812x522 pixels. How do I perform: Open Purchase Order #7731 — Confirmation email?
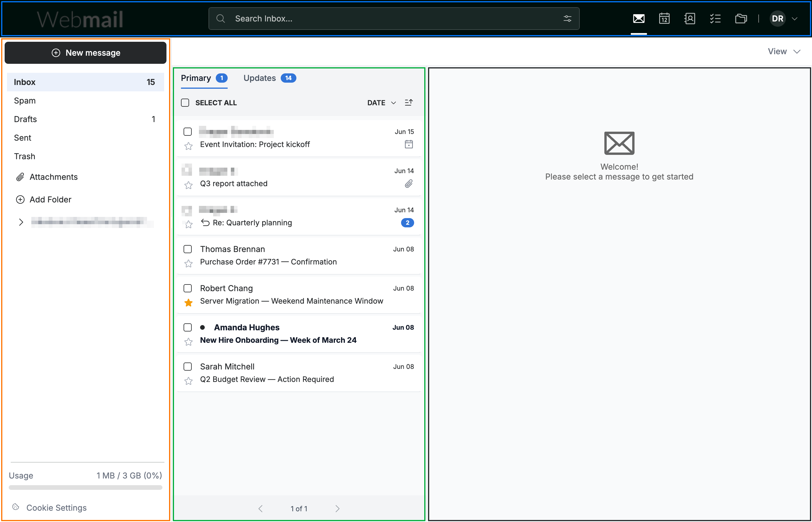(299, 256)
